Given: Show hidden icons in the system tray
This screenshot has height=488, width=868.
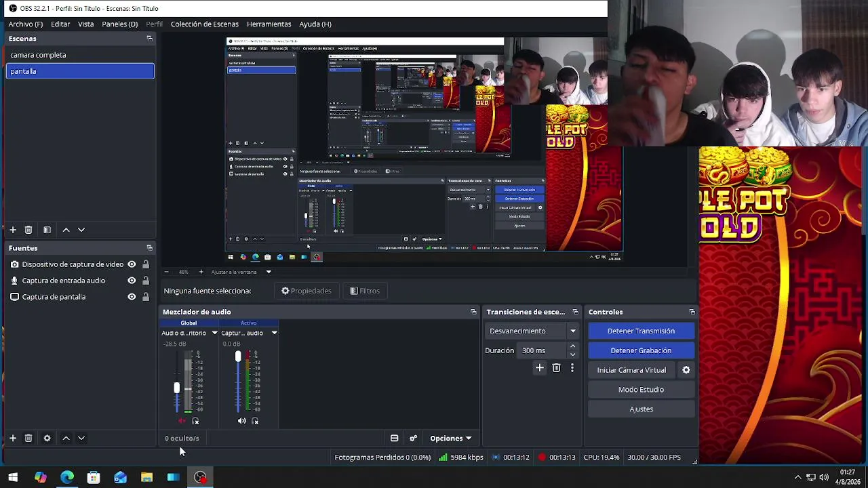Looking at the screenshot, I should [x=797, y=477].
